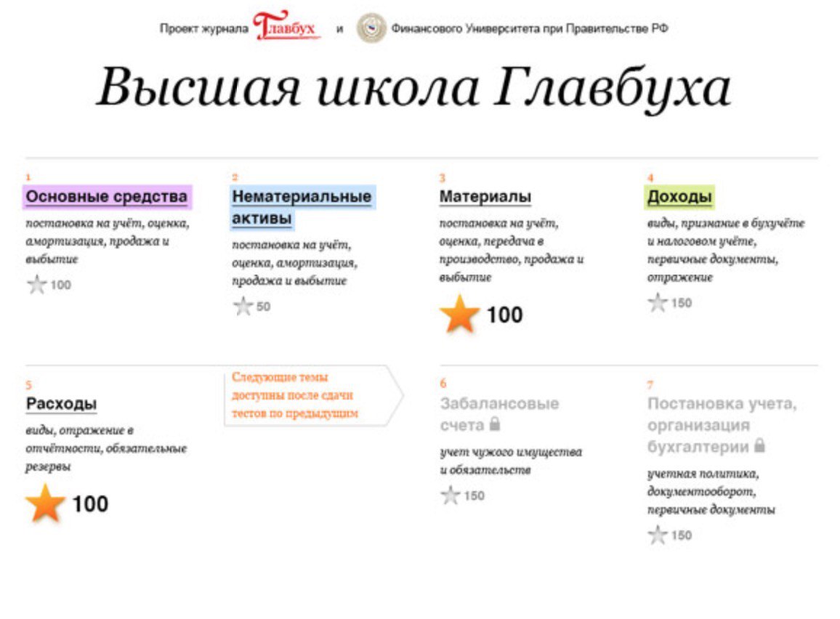
Task: Click the description учетная политика, документооборот
Action: 711,491
